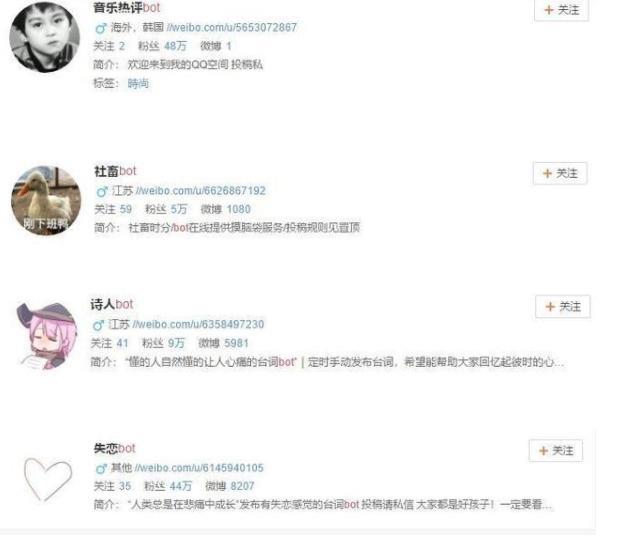Open the 音乐热评bot profile name

(127, 7)
